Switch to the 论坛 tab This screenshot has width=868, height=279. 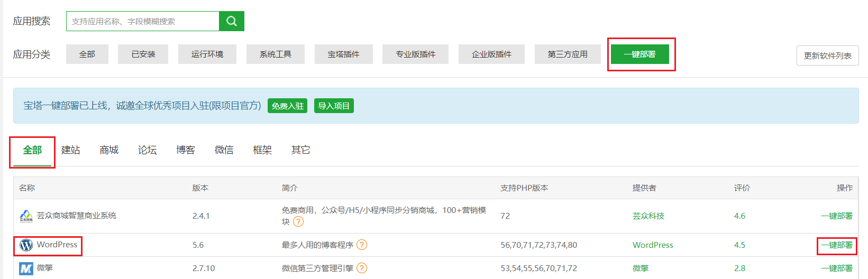coord(148,150)
